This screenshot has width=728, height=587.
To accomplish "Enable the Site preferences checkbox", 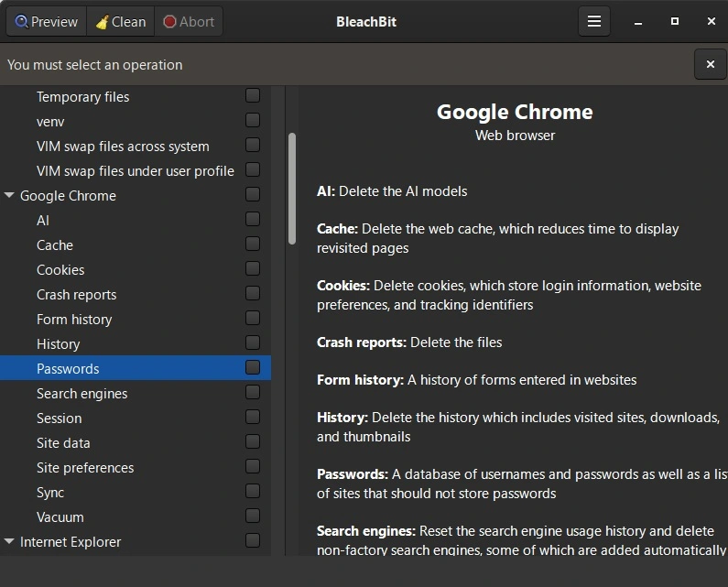I will [x=253, y=466].
